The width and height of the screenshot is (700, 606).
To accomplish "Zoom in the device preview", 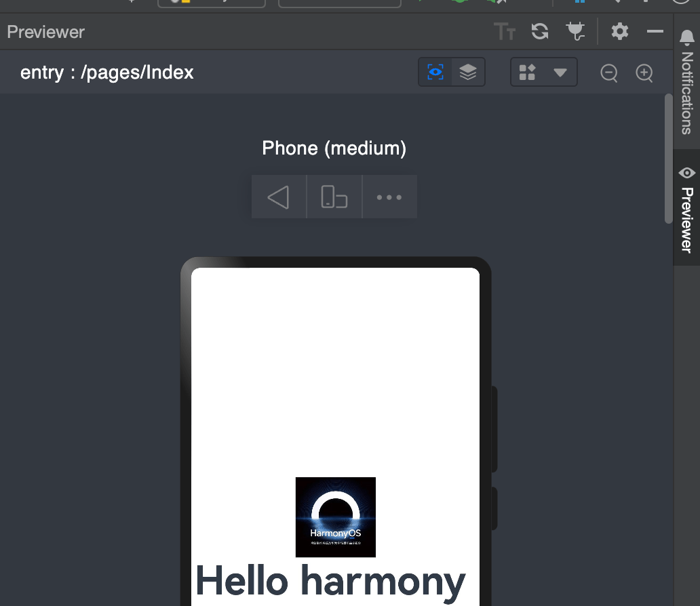I will coord(644,73).
